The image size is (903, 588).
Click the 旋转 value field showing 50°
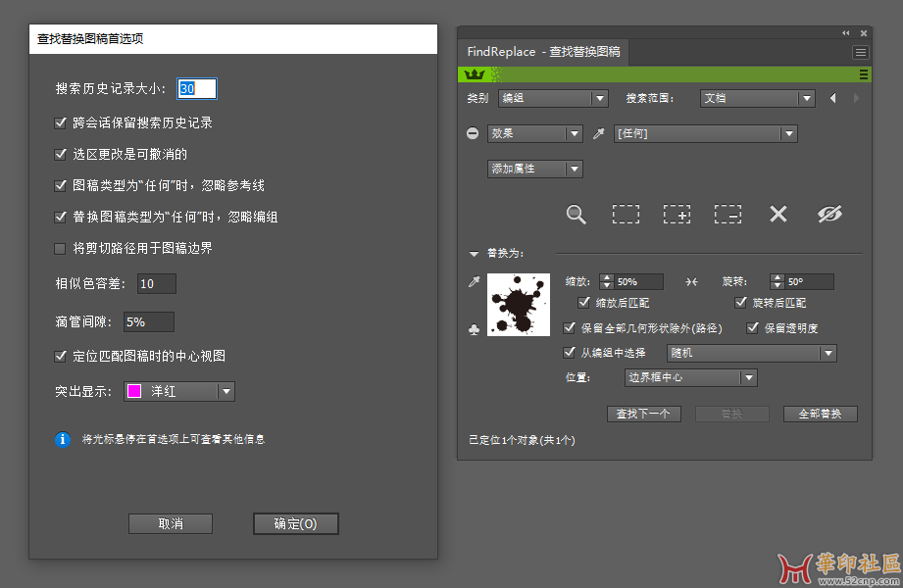809,281
